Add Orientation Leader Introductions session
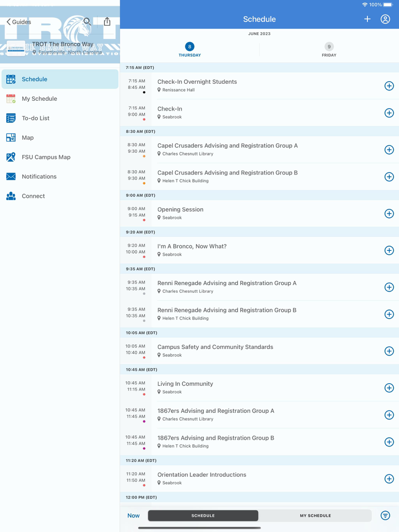The width and height of the screenshot is (399, 532). [x=389, y=479]
